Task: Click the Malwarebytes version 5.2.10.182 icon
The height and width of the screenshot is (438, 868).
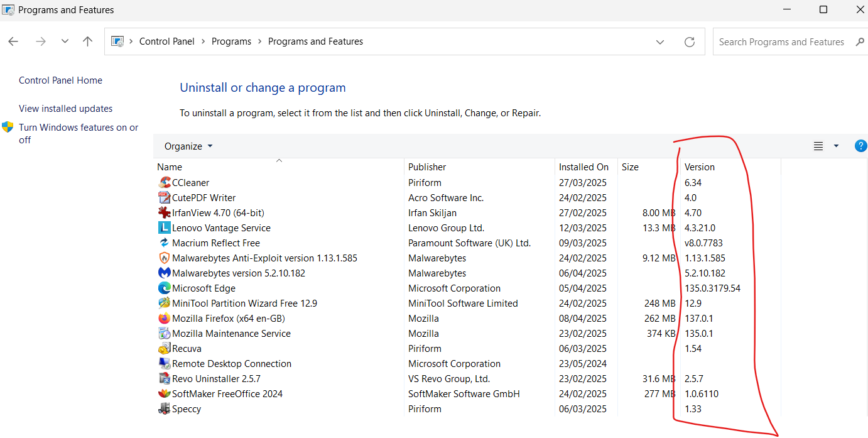Action: click(165, 273)
